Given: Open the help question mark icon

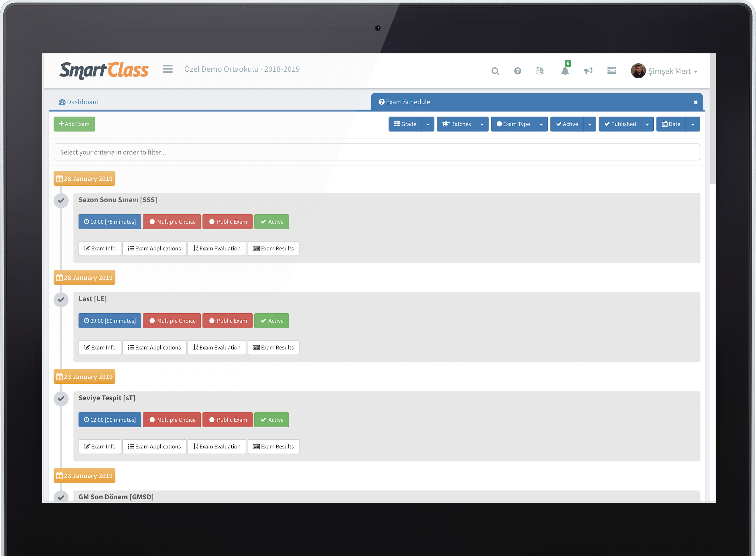Looking at the screenshot, I should click(518, 71).
